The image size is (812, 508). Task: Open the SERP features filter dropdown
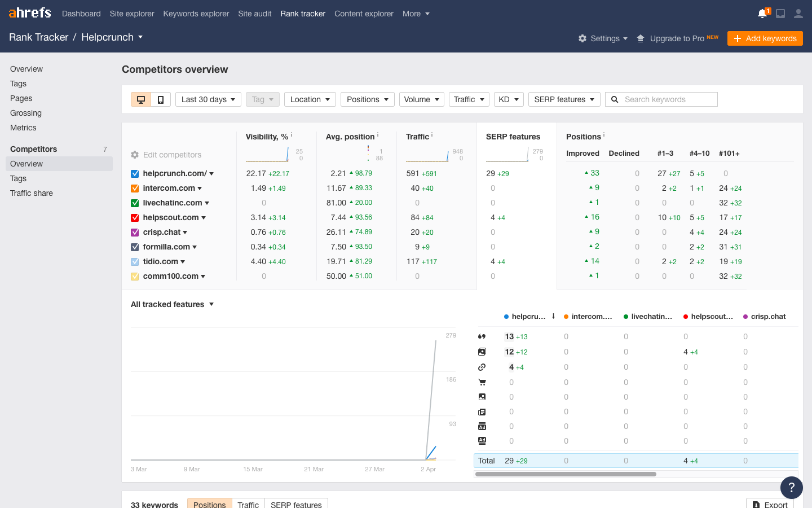coord(564,99)
